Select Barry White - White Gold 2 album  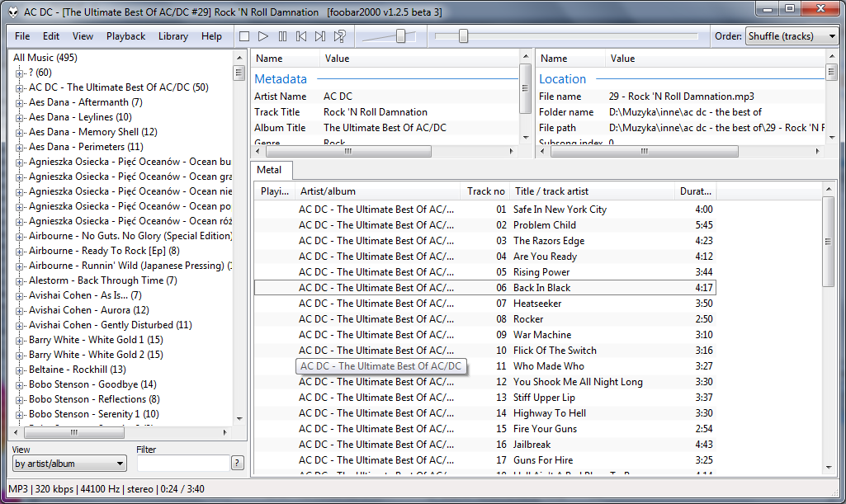tap(96, 355)
